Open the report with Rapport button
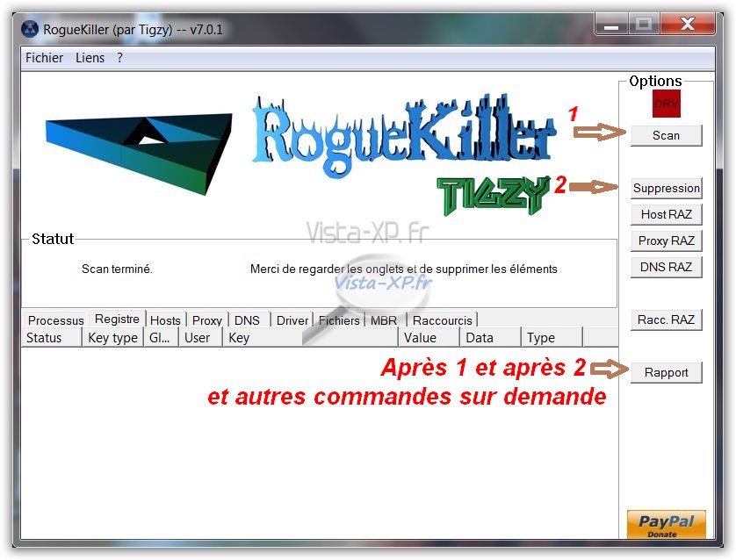 click(666, 372)
